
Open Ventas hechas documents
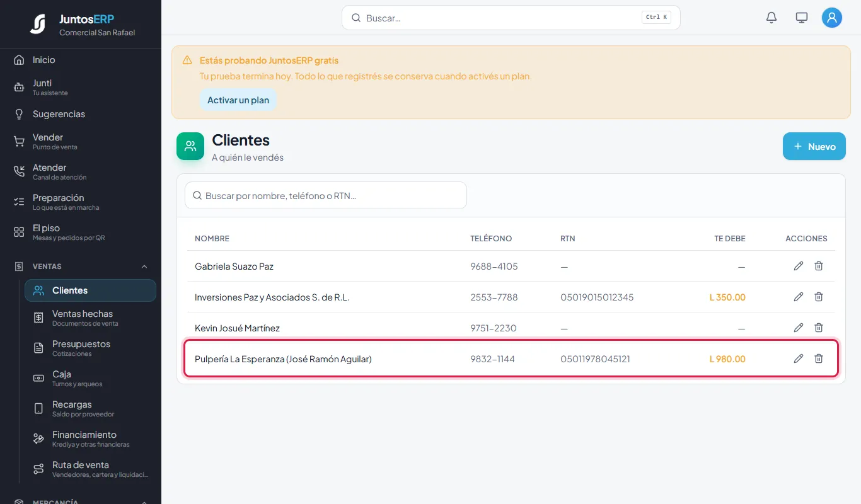pyautogui.click(x=90, y=318)
